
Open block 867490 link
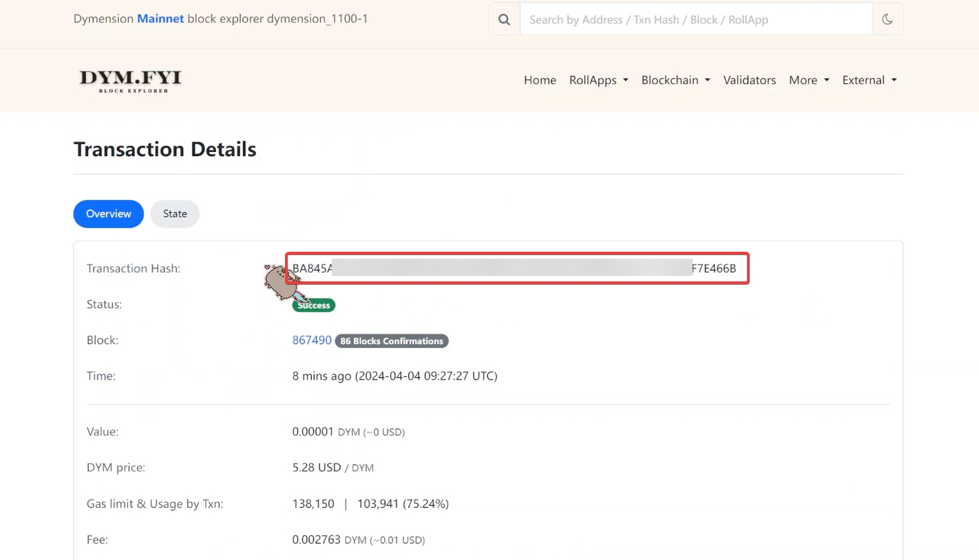coord(312,341)
